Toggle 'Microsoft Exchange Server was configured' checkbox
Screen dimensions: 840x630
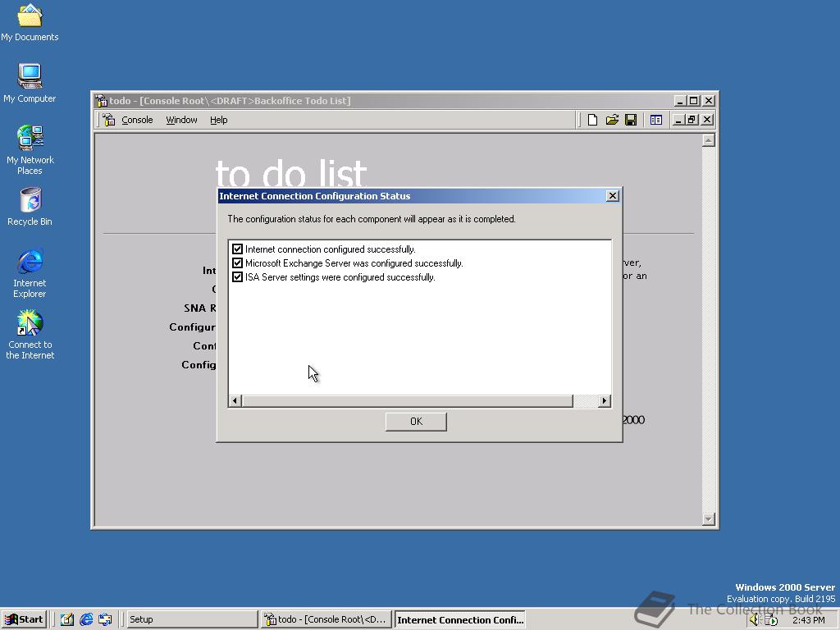point(237,263)
